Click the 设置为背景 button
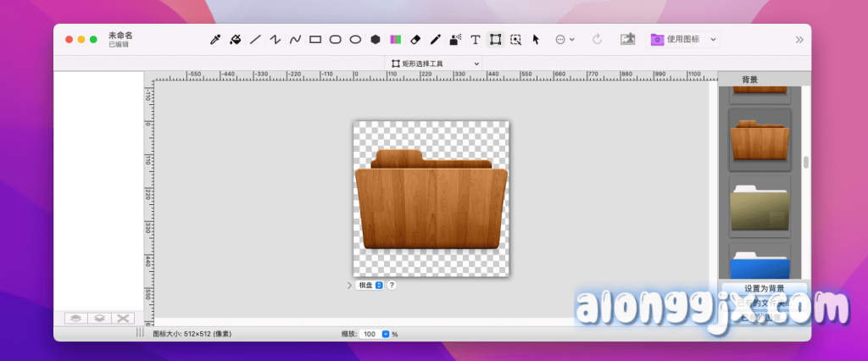 764,288
